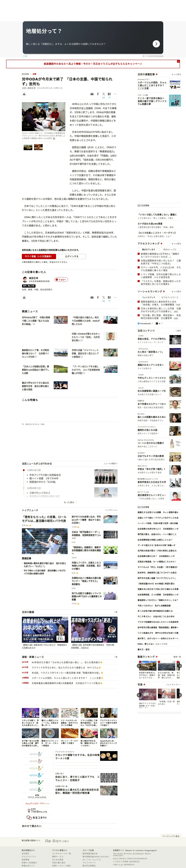The image size is (186, 868).
Task: Click もっと見る next to 注目の連載記事
Action: click(176, 75)
